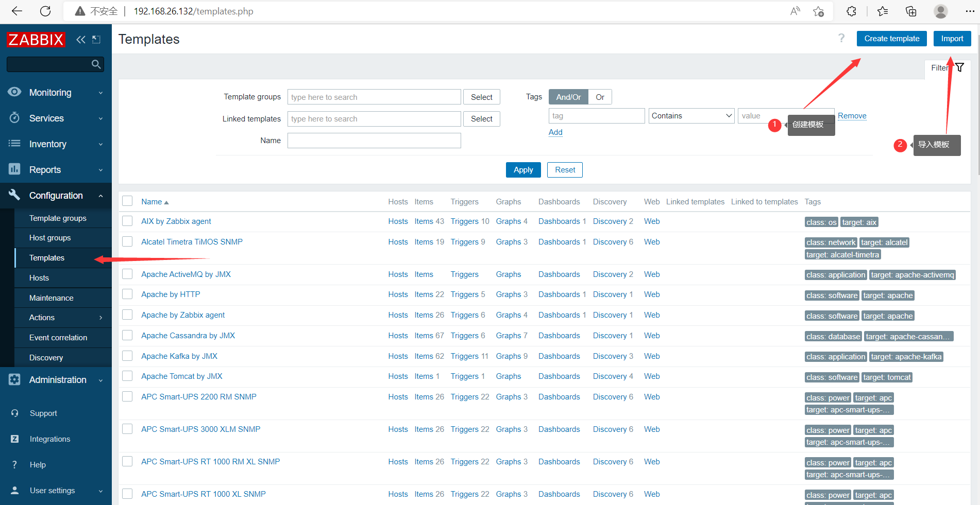Click into the Name filter field
The width and height of the screenshot is (980, 505).
click(x=374, y=141)
